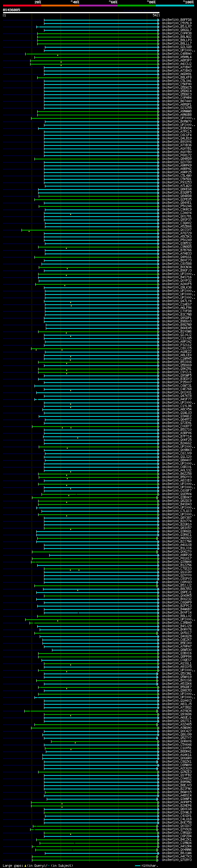
Task: Select the UniRef100_A4X3J2 label
Action: pos(177,64)
